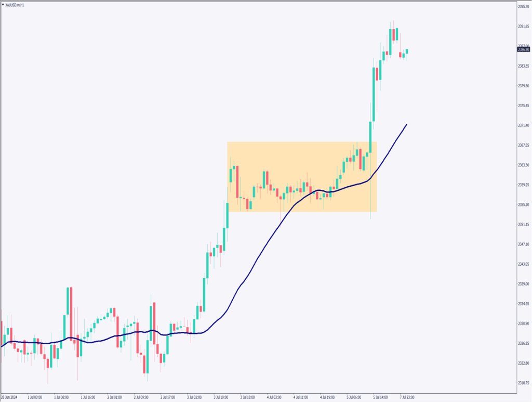Click the 3 Jul 10:00 time label
Viewport: 532px width, 402px height.
(221, 397)
